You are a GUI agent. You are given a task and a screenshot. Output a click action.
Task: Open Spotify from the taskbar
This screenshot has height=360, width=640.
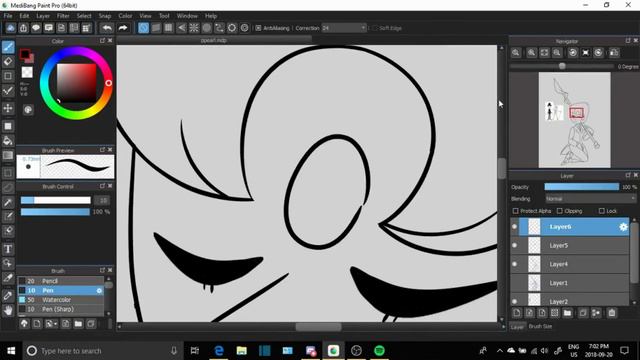coord(379,350)
